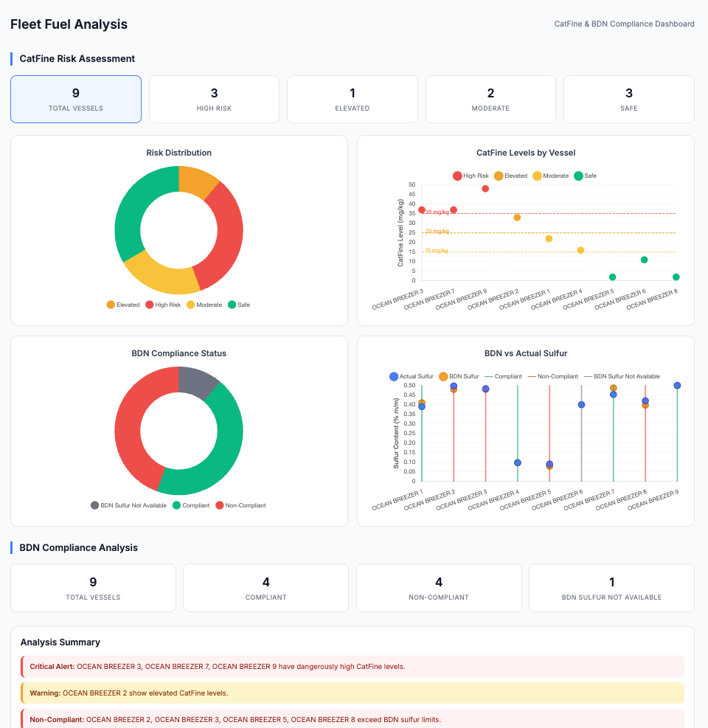Click the CatFine & BDN Compliance Dashboard header text
The image size is (708, 728).
[624, 24]
